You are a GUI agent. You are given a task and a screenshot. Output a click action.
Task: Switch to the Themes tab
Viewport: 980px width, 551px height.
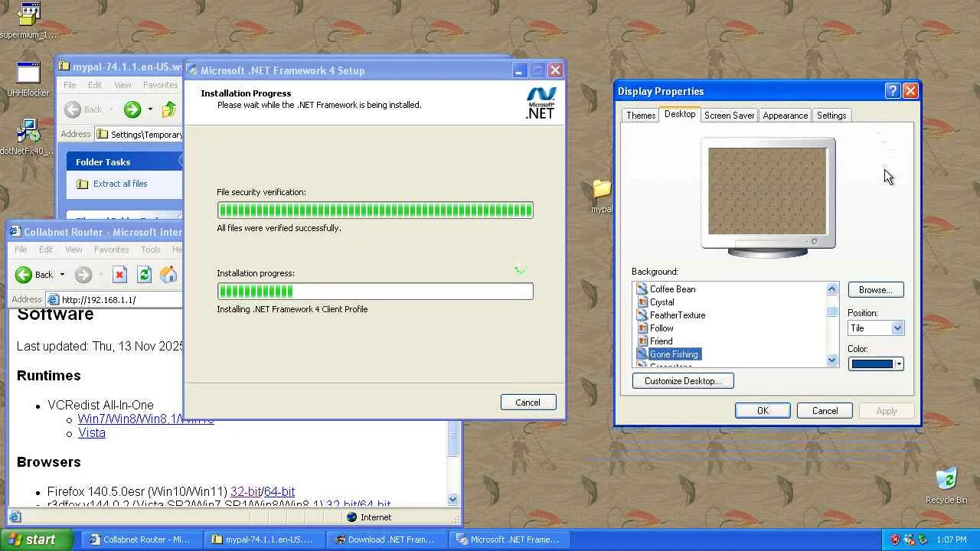point(640,116)
